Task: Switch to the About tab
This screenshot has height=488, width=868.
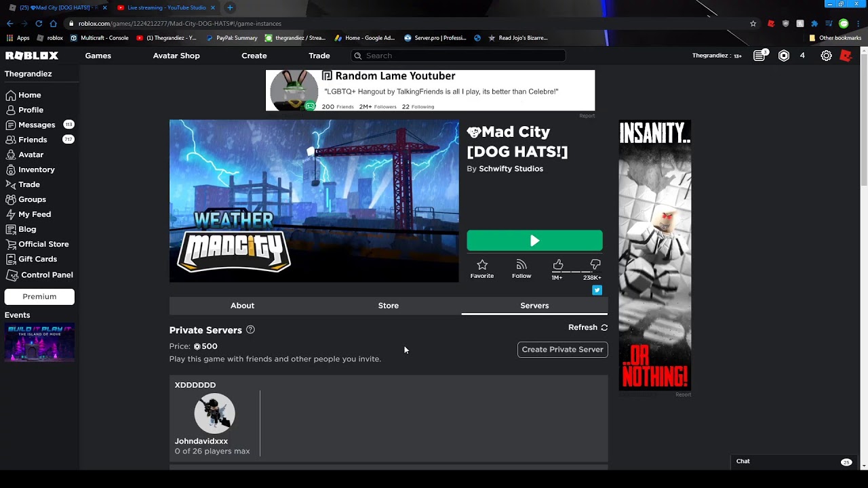Action: point(242,306)
